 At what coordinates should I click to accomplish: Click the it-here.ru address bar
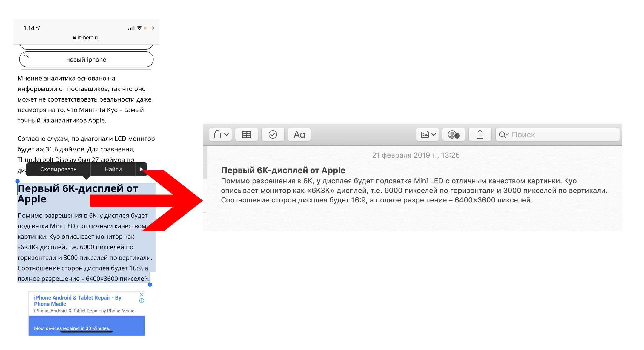click(x=88, y=37)
